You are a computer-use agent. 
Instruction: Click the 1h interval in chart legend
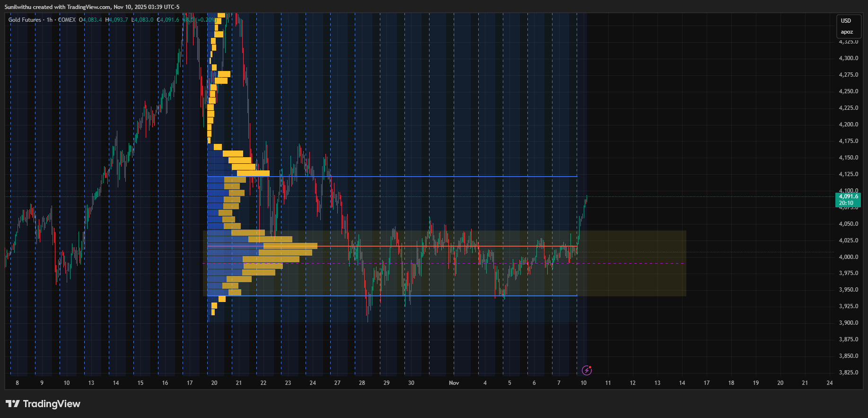[50, 20]
